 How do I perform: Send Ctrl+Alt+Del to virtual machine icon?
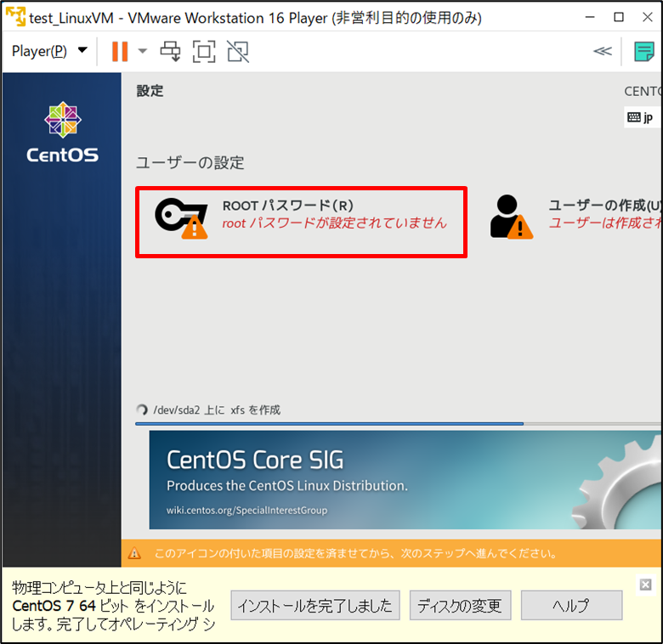click(170, 52)
